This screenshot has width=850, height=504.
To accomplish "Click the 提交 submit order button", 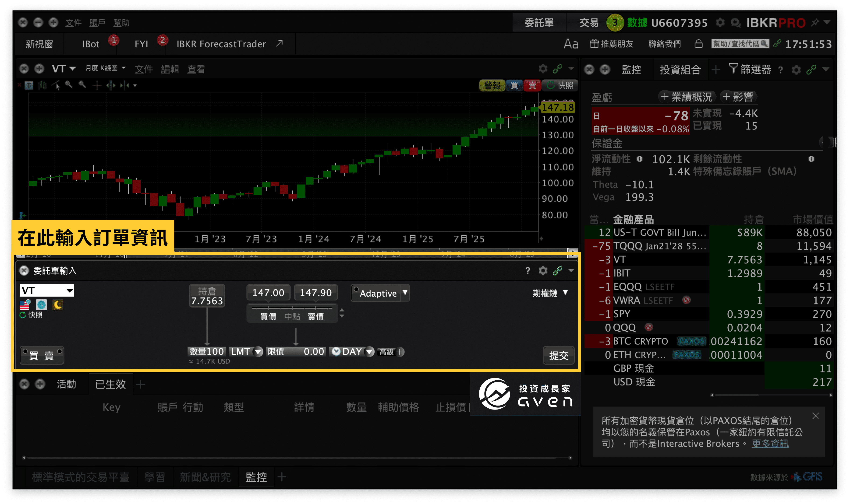I will pos(559,355).
